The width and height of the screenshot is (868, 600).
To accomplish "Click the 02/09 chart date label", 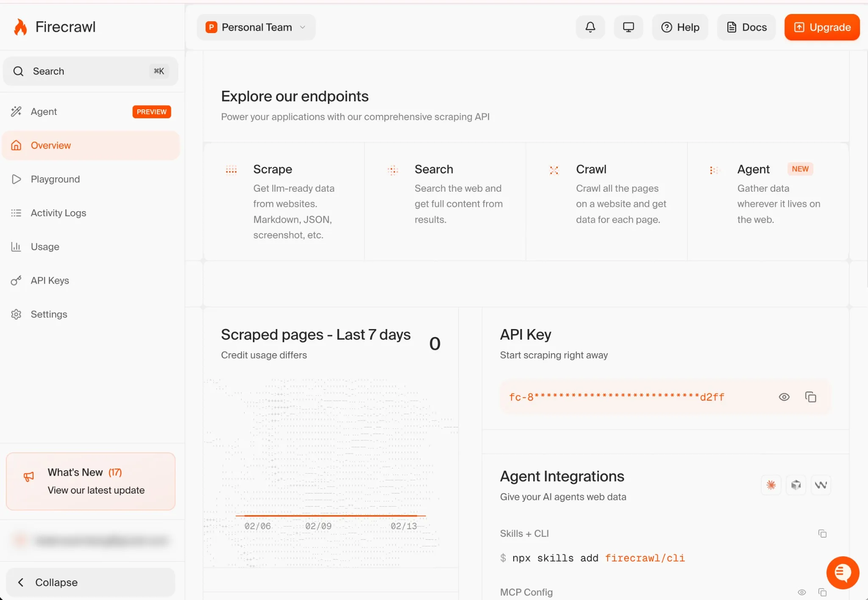I will click(318, 526).
